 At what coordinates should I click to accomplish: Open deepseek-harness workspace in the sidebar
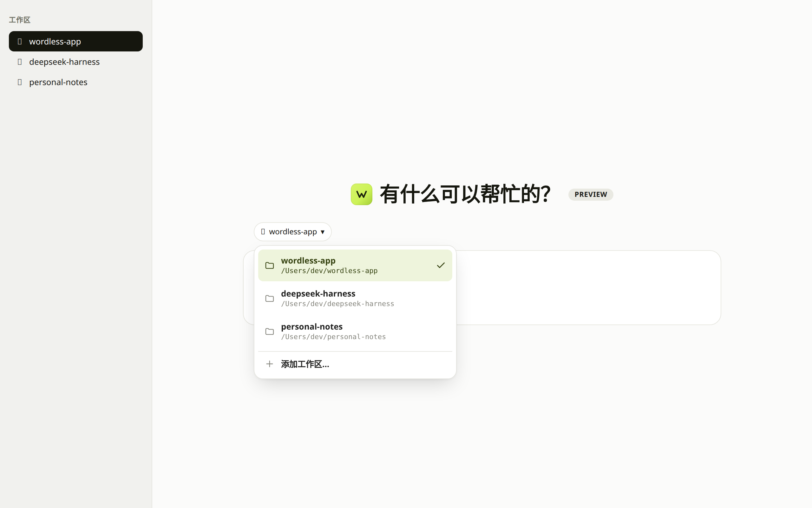[75, 62]
